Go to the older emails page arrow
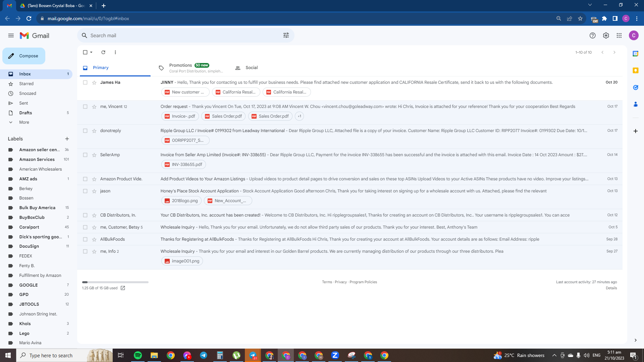 click(x=614, y=52)
